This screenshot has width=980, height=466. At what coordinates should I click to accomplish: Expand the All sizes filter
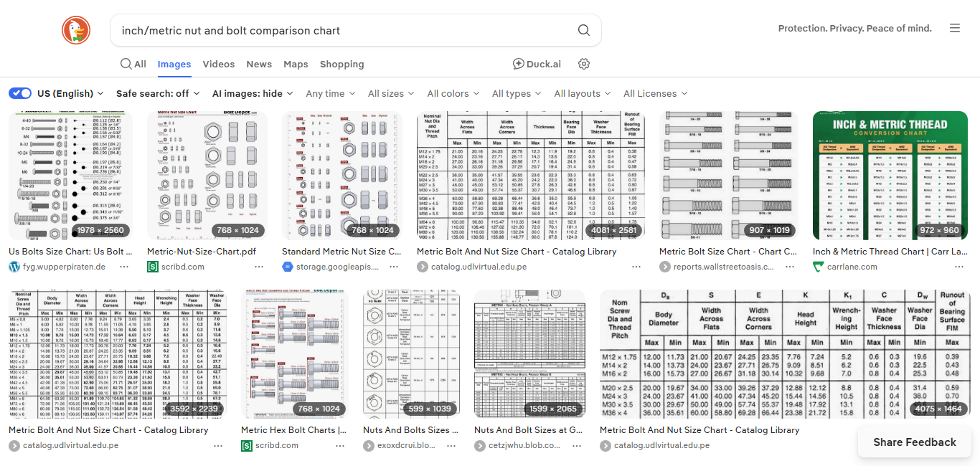click(x=391, y=93)
